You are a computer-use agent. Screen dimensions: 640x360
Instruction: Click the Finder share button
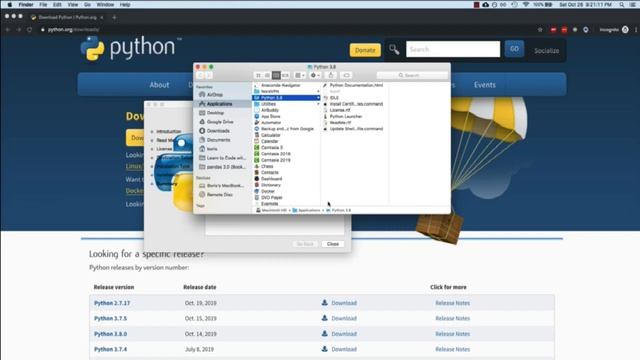tap(331, 75)
